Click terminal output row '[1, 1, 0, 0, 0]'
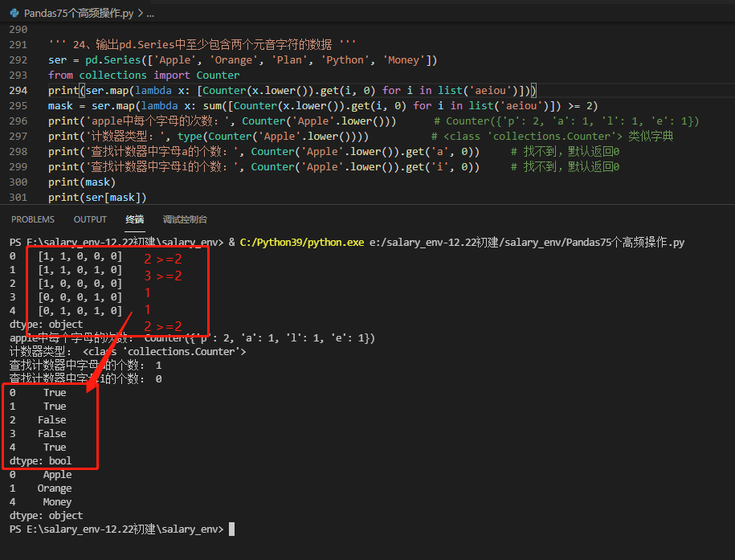Image resolution: width=735 pixels, height=560 pixels. tap(80, 256)
